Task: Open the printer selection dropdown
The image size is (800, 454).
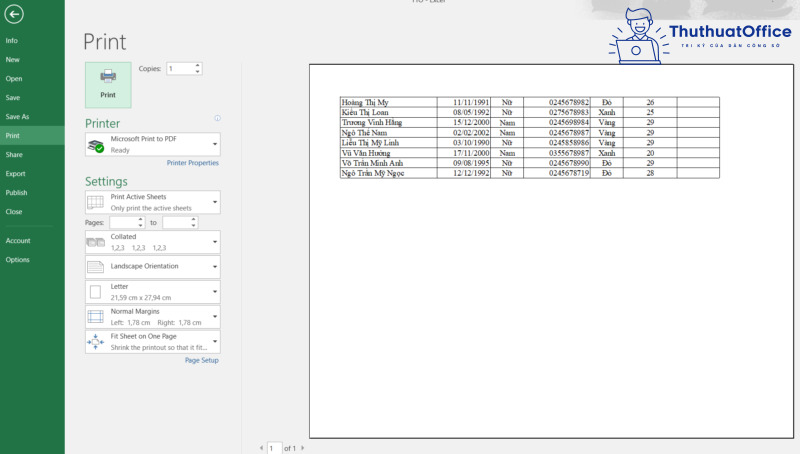Action: click(x=215, y=144)
